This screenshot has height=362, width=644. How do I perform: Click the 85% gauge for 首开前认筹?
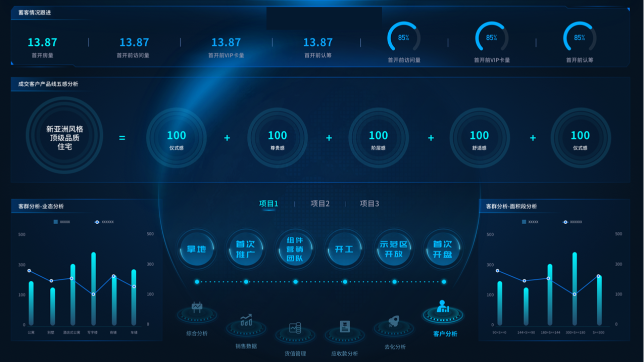580,37
